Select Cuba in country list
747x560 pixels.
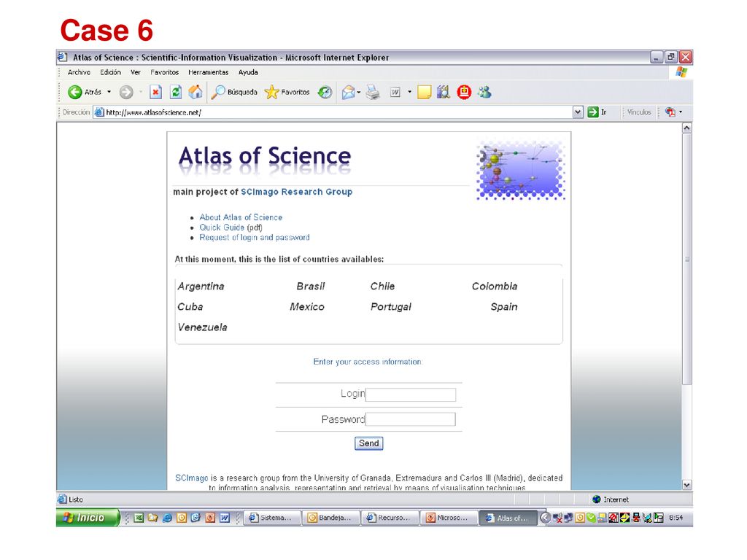click(190, 307)
